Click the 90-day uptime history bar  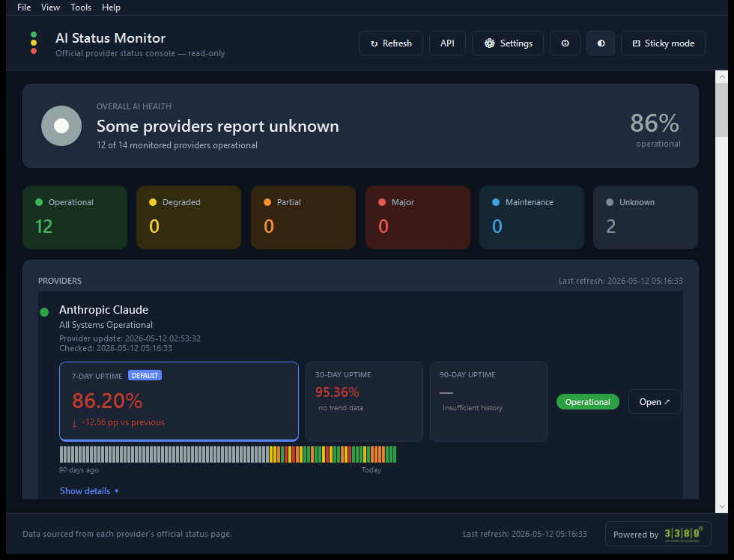(228, 454)
